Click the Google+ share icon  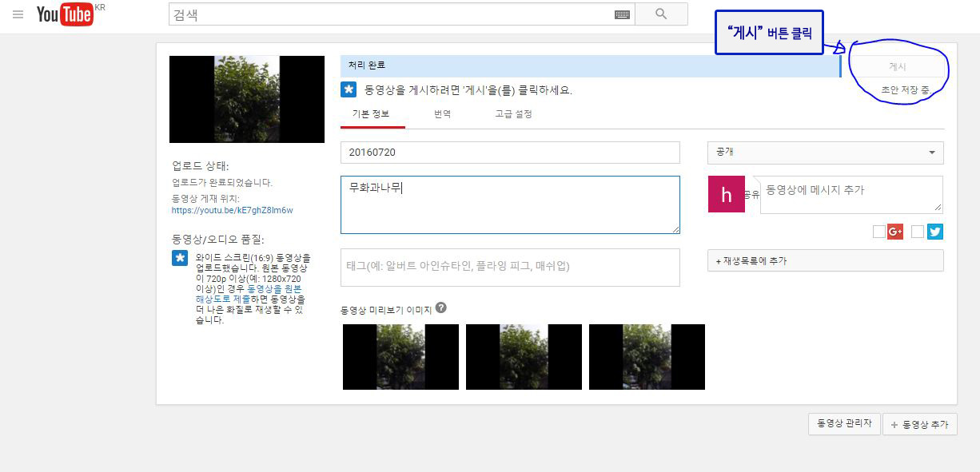click(895, 232)
